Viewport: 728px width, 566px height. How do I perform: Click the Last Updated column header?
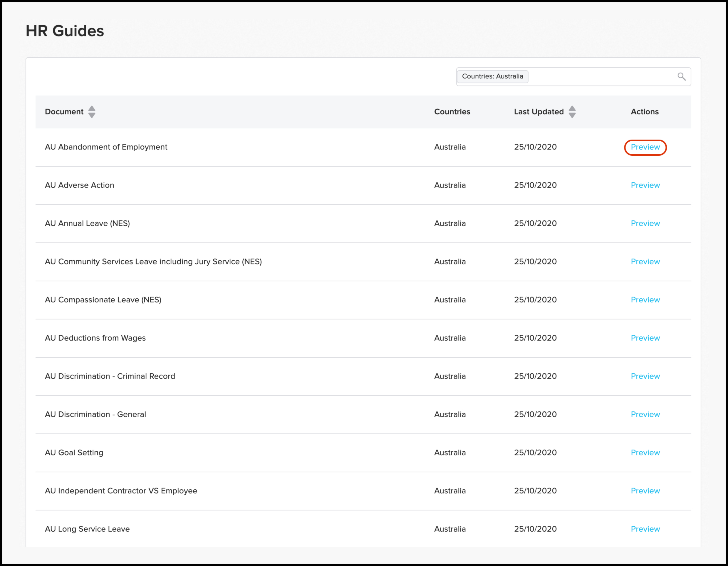coord(538,112)
